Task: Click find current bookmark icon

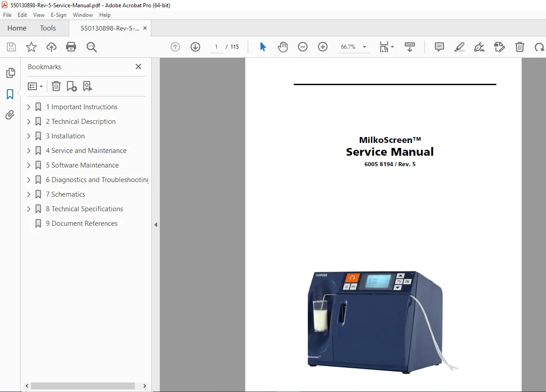Action: point(87,86)
